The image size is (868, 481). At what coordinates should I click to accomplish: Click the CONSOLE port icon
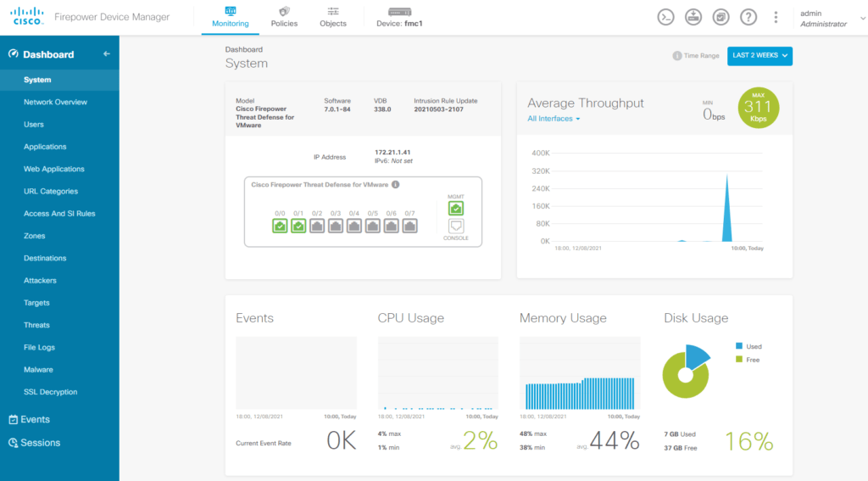456,227
